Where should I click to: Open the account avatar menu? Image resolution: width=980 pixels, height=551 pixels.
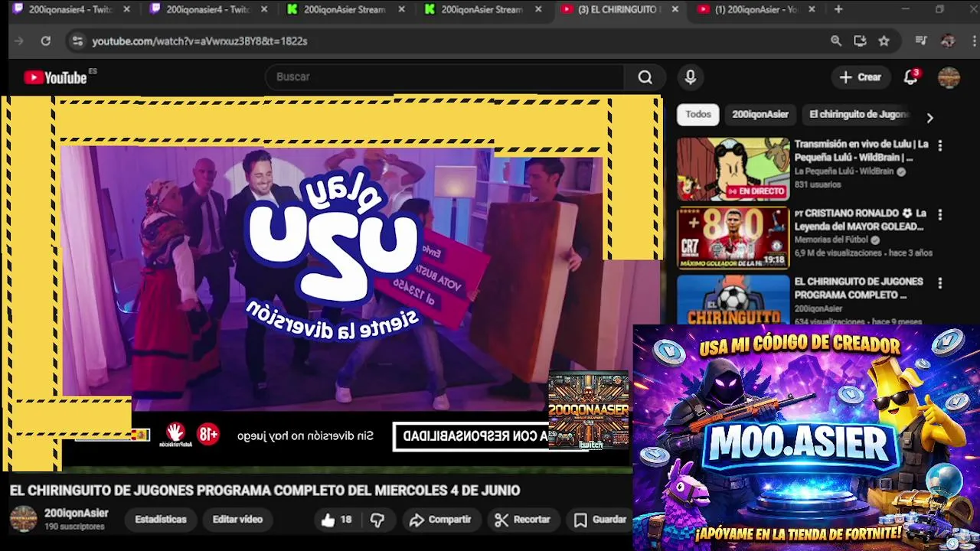coord(949,77)
